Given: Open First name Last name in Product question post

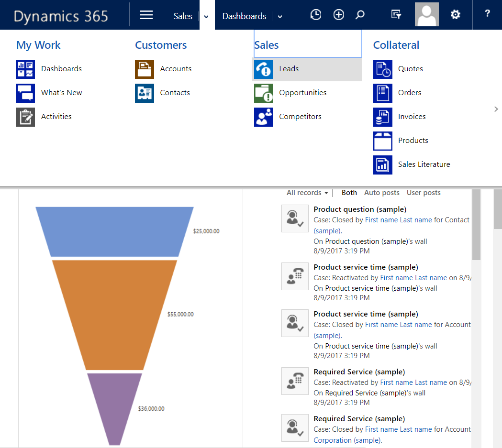Looking at the screenshot, I should point(398,220).
